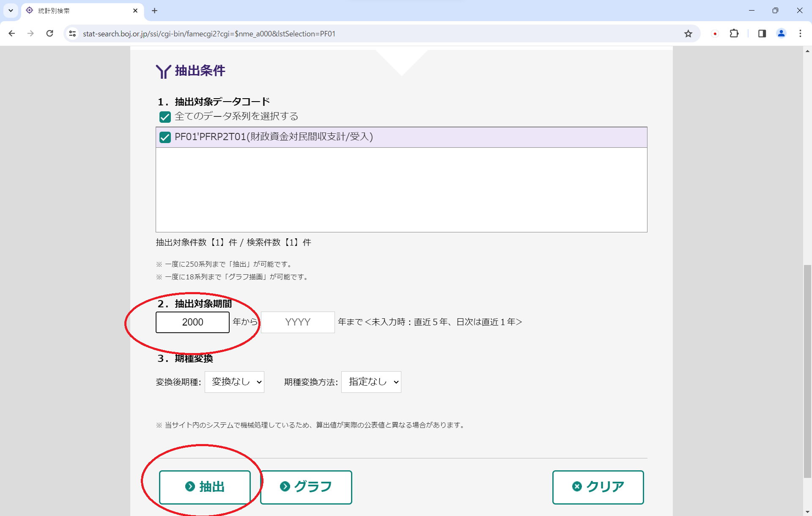The width and height of the screenshot is (812, 516).
Task: Click the red record extension icon
Action: click(715, 33)
